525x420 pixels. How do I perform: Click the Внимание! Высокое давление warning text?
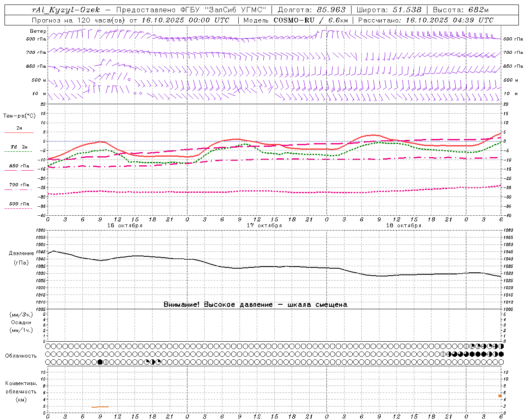(x=255, y=304)
